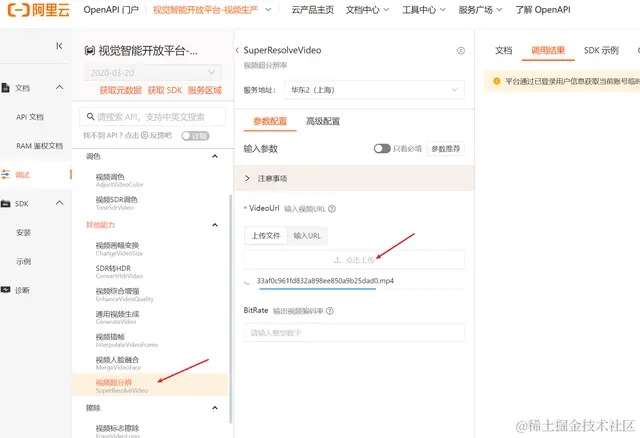Select the SDR转HDR ConvertHdrVideo API entry
The image size is (640, 438).
(119, 272)
